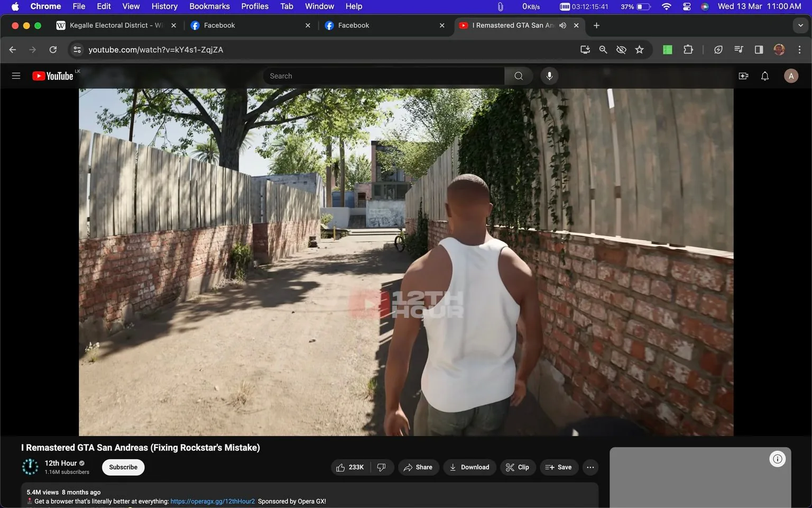Create a Clip with the scissors icon

click(517, 467)
